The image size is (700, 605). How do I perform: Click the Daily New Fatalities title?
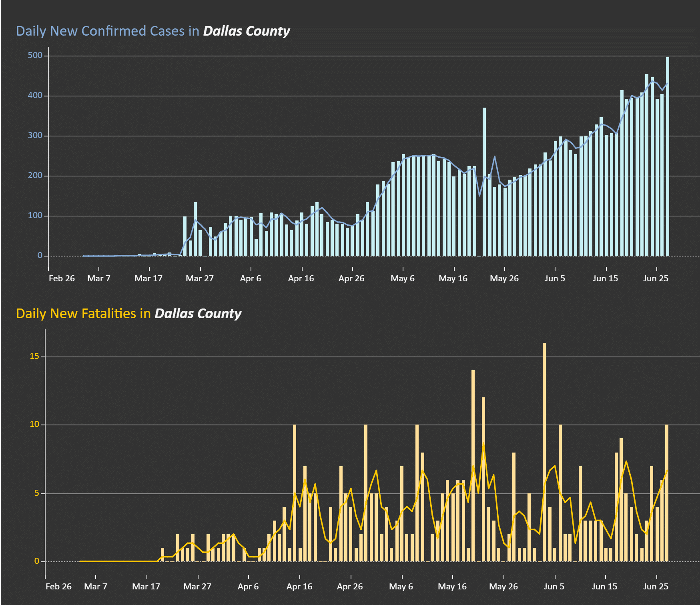tap(129, 314)
